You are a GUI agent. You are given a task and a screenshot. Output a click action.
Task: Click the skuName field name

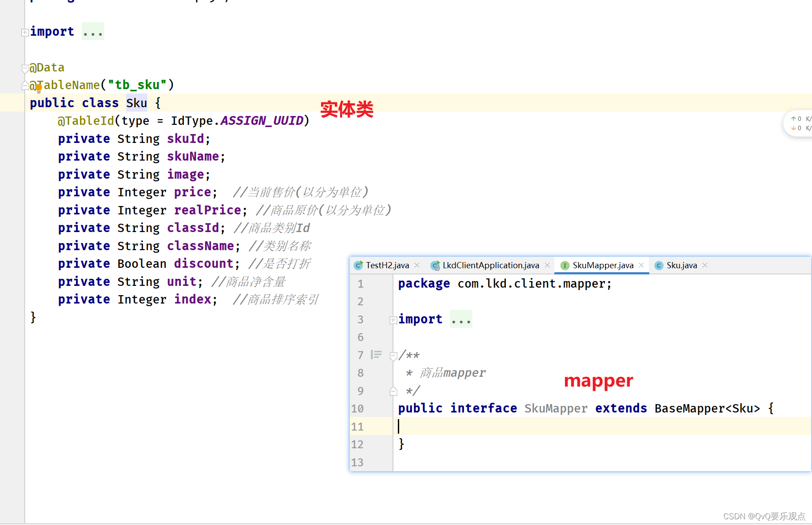pyautogui.click(x=193, y=156)
